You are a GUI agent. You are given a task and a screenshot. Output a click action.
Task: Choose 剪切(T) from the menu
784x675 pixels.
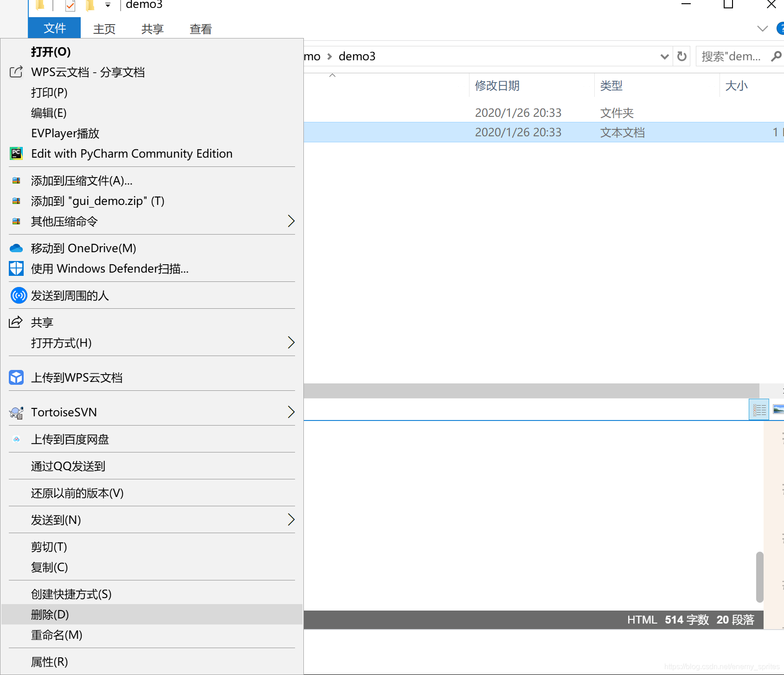click(x=152, y=547)
